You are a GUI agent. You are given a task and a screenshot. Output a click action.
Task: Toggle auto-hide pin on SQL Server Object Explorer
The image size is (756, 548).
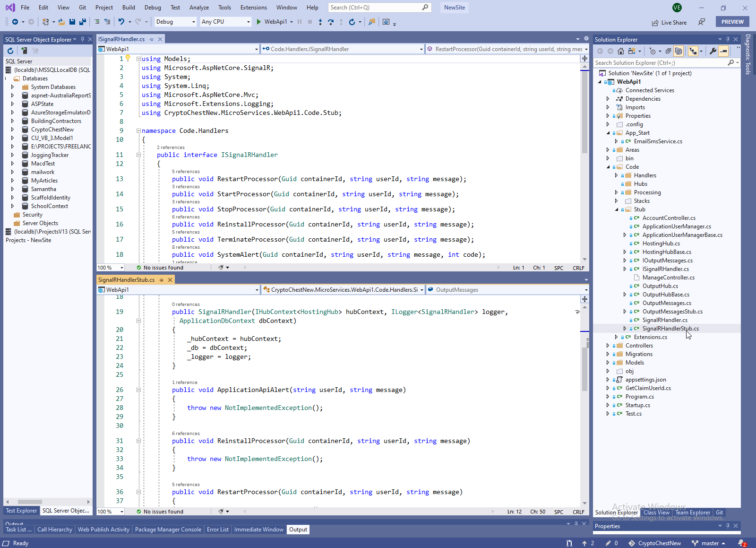click(x=83, y=40)
